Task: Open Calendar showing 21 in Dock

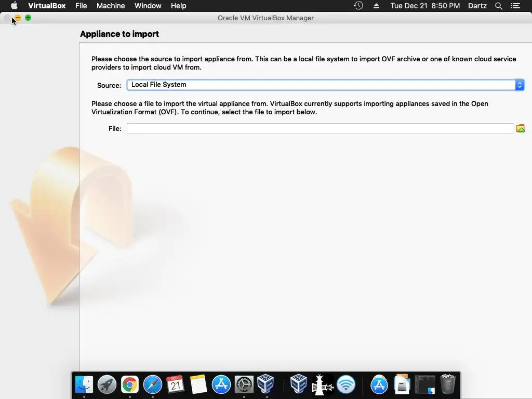Action: (176, 384)
